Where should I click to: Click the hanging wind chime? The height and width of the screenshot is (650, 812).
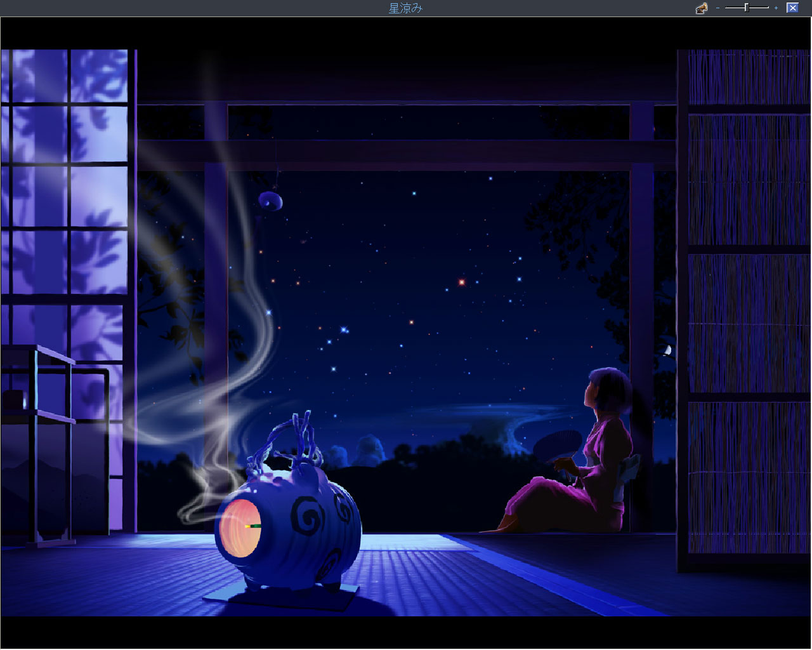271,201
